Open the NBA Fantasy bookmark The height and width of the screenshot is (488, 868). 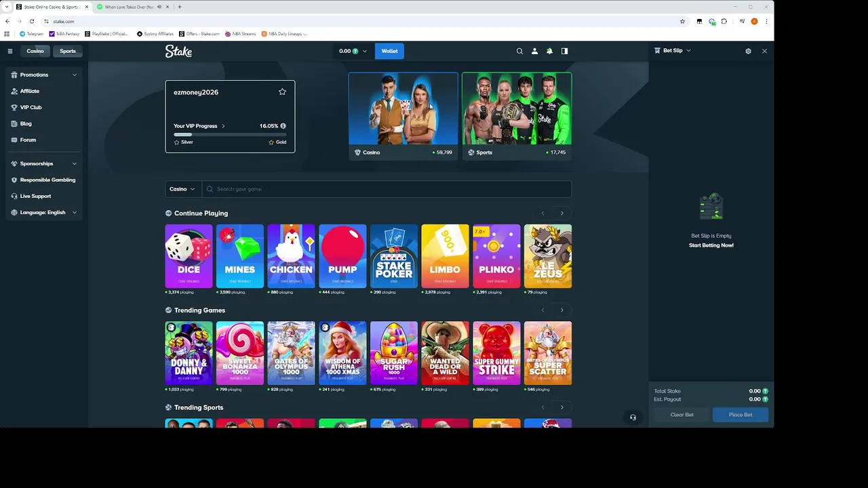tap(64, 33)
